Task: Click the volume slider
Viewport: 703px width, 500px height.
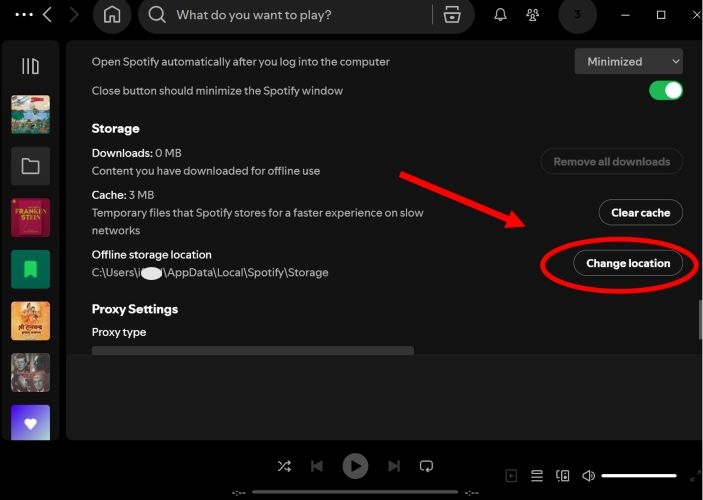Action: point(639,475)
